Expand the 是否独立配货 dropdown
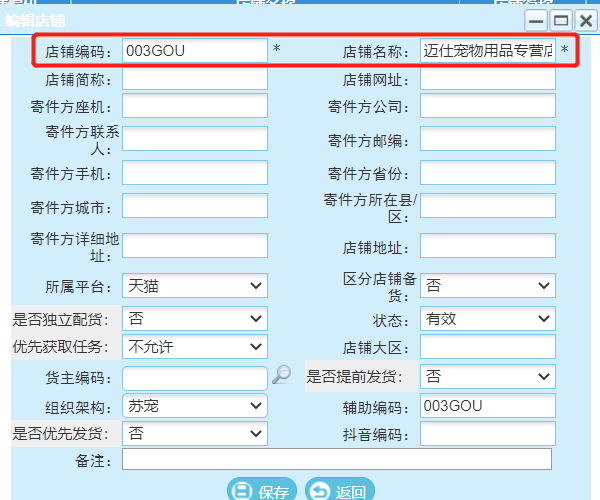The width and height of the screenshot is (600, 500). coord(195,318)
